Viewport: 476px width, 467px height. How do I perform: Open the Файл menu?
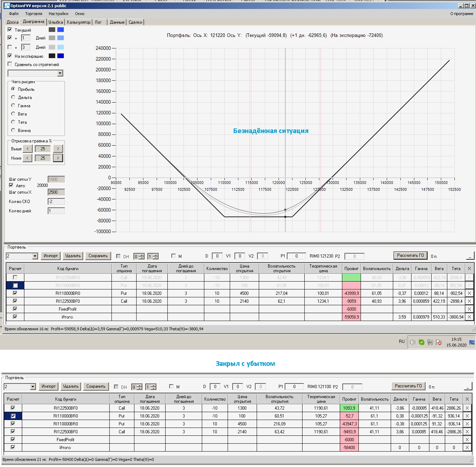pyautogui.click(x=14, y=14)
